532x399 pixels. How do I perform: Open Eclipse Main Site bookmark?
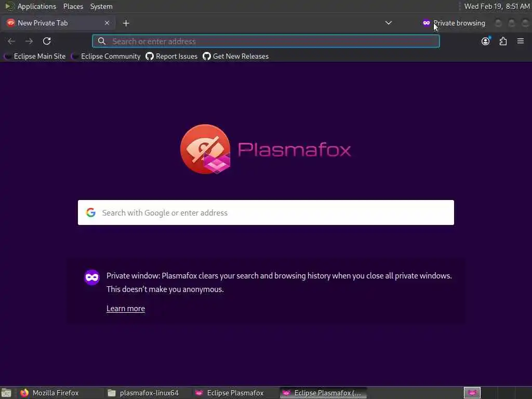[35, 56]
